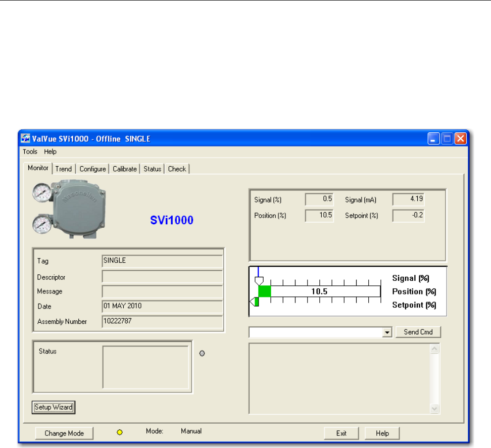Screen dimensions: 491x448
Task: Click the scroll up arrow of output box
Action: point(434,349)
